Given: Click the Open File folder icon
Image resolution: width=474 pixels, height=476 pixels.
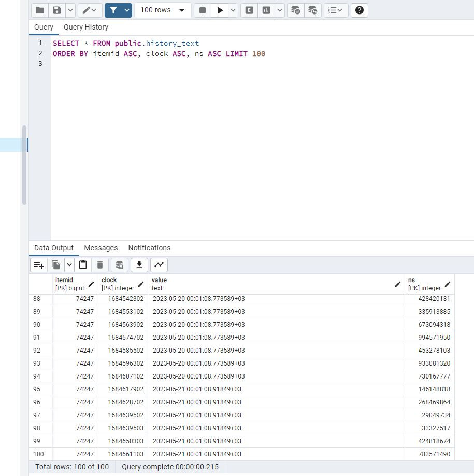Looking at the screenshot, I should (40, 10).
